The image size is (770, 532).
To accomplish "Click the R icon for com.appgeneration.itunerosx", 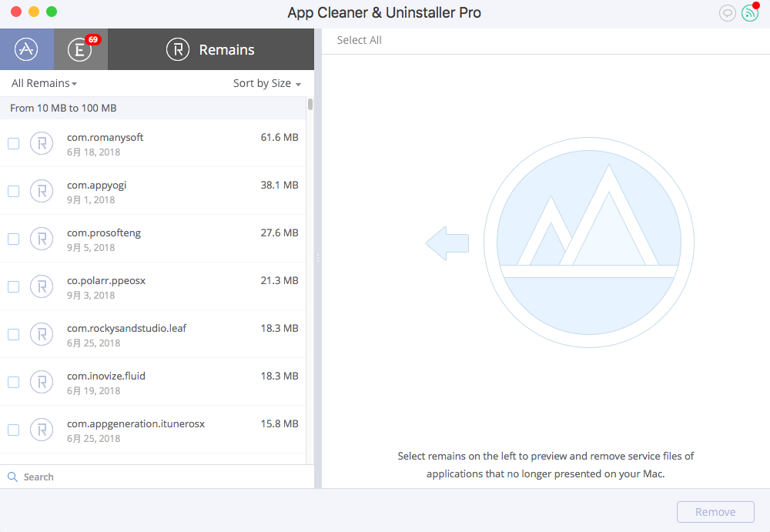I will [x=42, y=430].
